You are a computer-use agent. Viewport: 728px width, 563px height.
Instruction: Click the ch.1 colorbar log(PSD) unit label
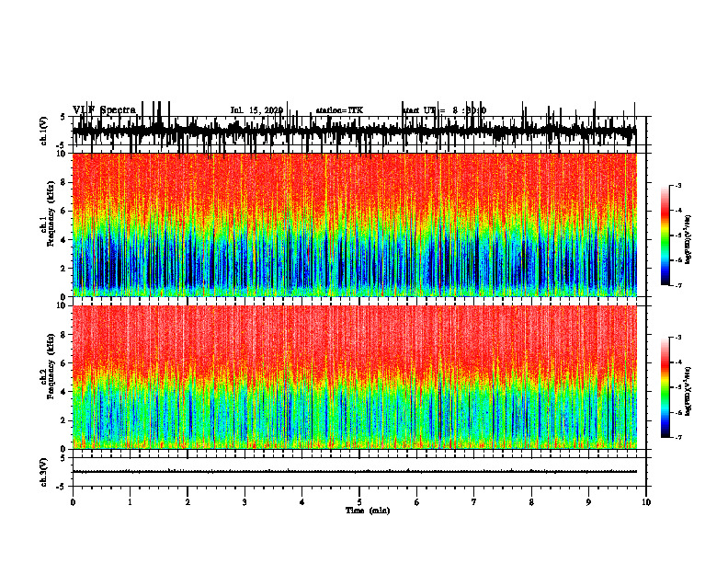[x=688, y=240]
